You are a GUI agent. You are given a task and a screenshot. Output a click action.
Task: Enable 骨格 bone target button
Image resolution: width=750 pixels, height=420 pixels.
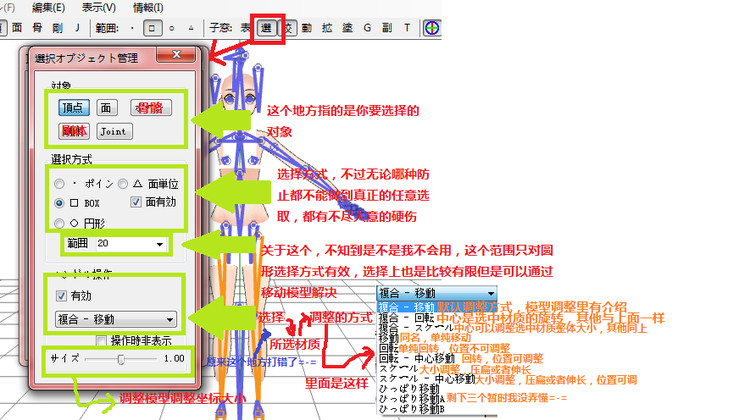[151, 108]
